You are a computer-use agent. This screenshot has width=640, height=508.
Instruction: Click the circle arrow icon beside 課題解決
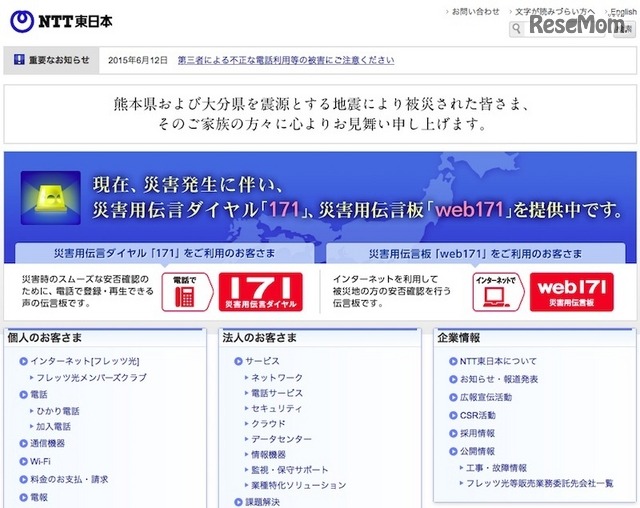coord(238,502)
